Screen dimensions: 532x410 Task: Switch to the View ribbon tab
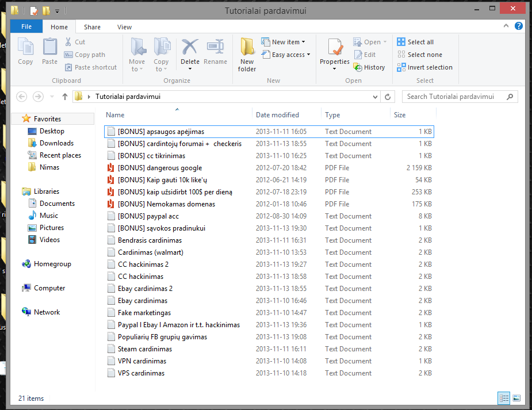click(124, 27)
